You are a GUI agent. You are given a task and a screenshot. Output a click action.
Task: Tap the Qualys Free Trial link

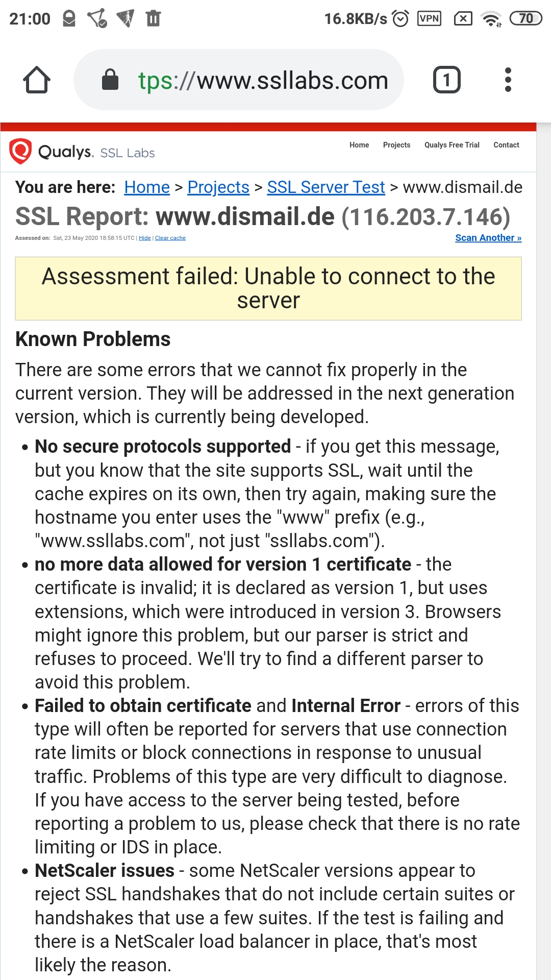click(x=452, y=145)
